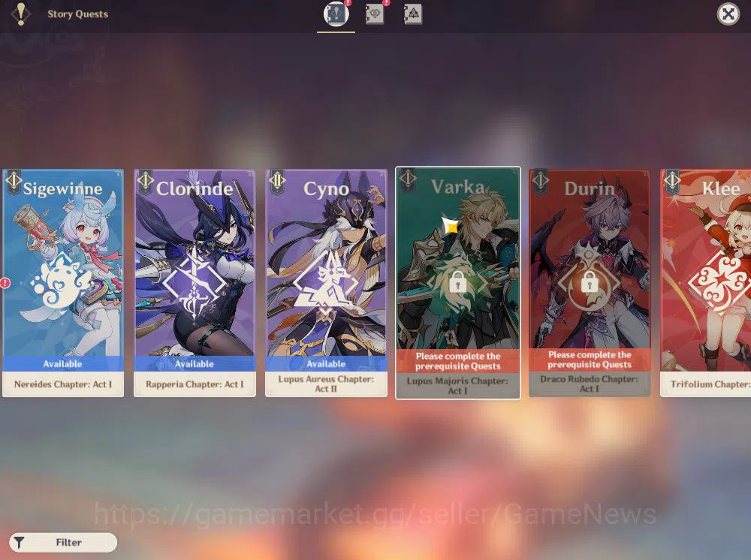
Task: Click the Nereides constellation emblem on Sigewinne's card
Action: coord(60,282)
